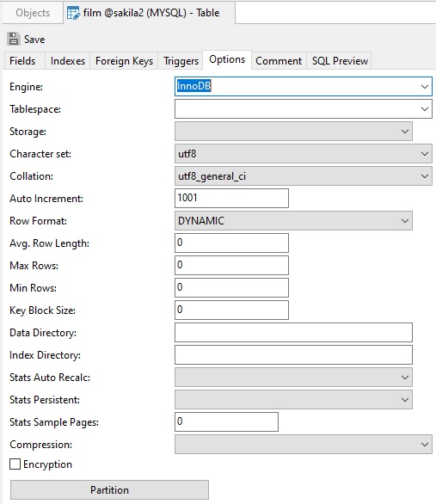
Task: View the SQL Preview tab
Action: tap(340, 60)
